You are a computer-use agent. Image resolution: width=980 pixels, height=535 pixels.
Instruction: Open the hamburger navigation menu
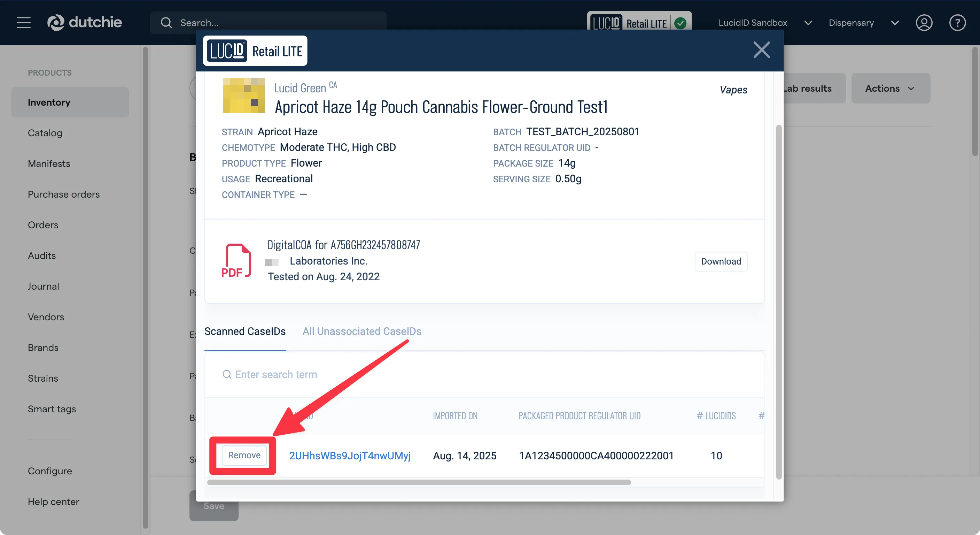click(x=24, y=22)
